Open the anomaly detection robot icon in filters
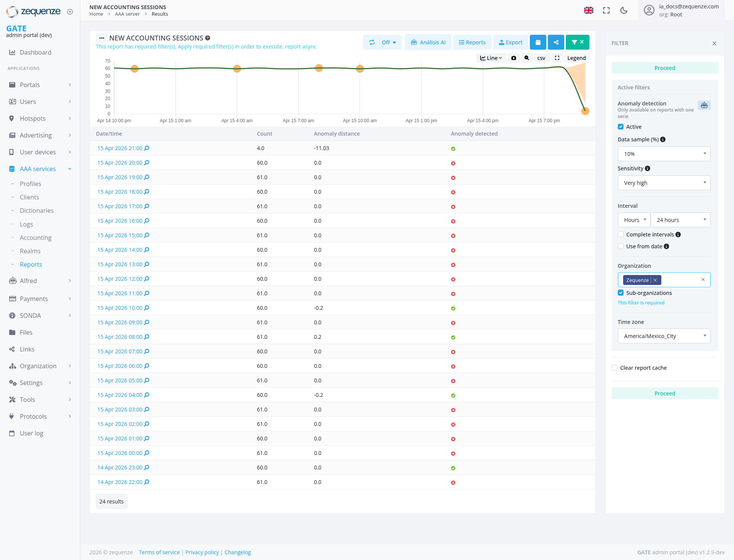Image resolution: width=734 pixels, height=560 pixels. tap(704, 105)
